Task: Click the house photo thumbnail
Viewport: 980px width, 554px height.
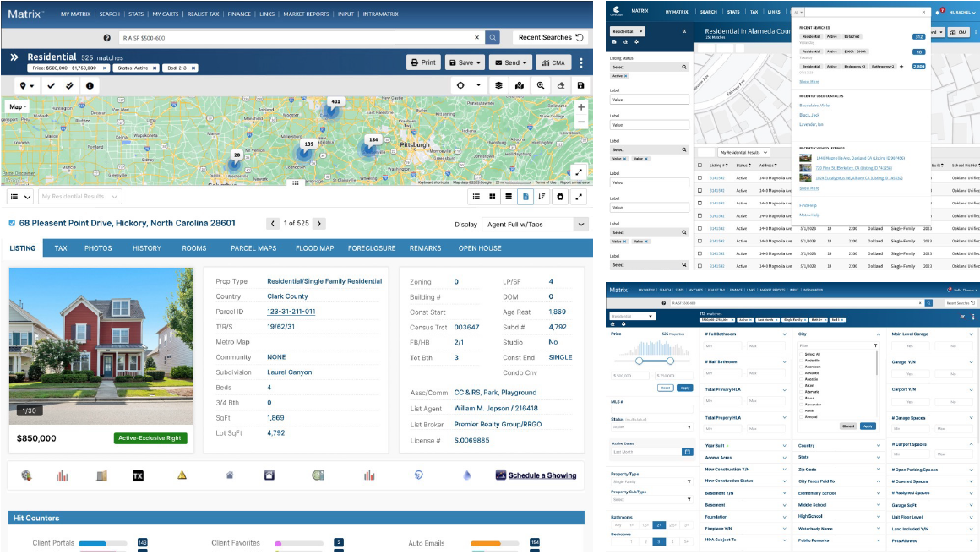Action: pos(101,346)
